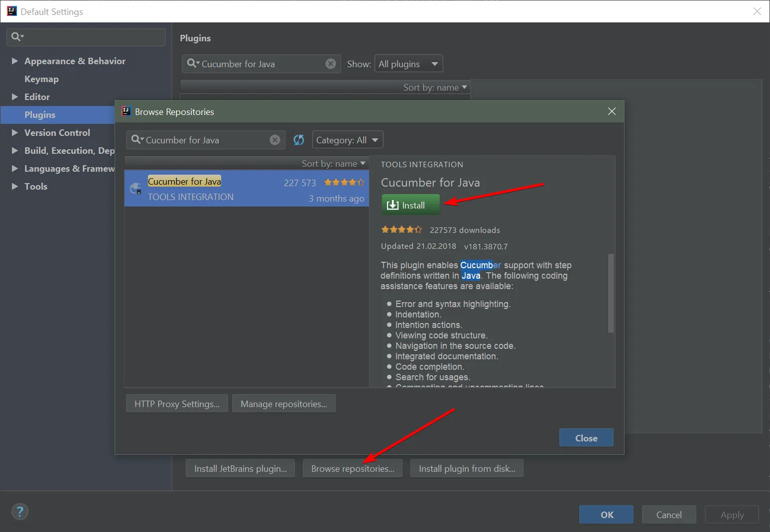Clear the Browse Repositories search text
Image resolution: width=770 pixels, height=532 pixels.
(x=275, y=140)
